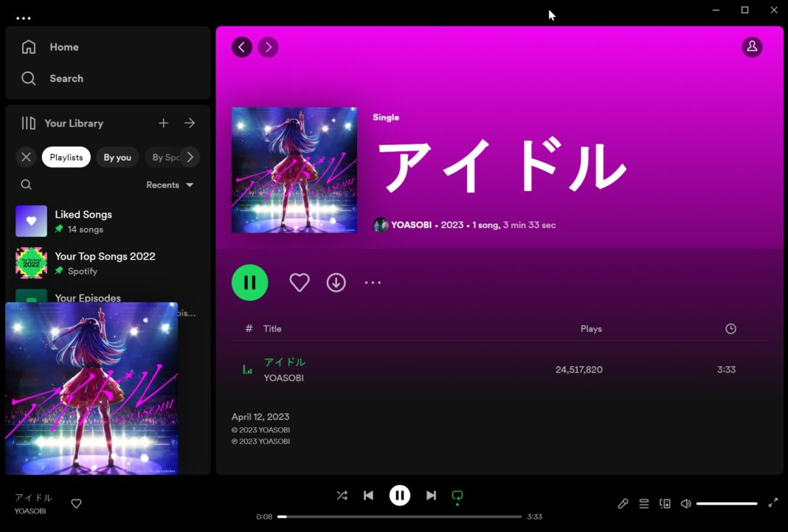Viewport: 788px width, 532px height.
Task: Toggle shuffle playback
Action: click(x=342, y=495)
